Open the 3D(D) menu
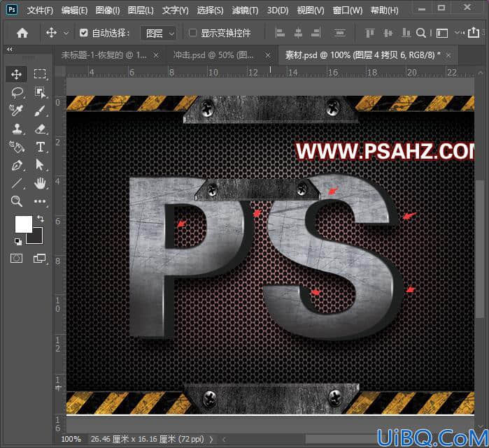 278,10
